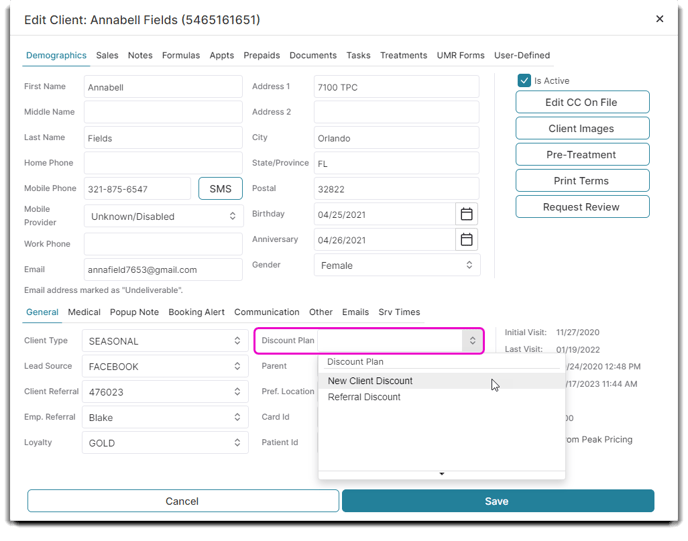Click the Postal code field
688x541 pixels.
tap(397, 189)
